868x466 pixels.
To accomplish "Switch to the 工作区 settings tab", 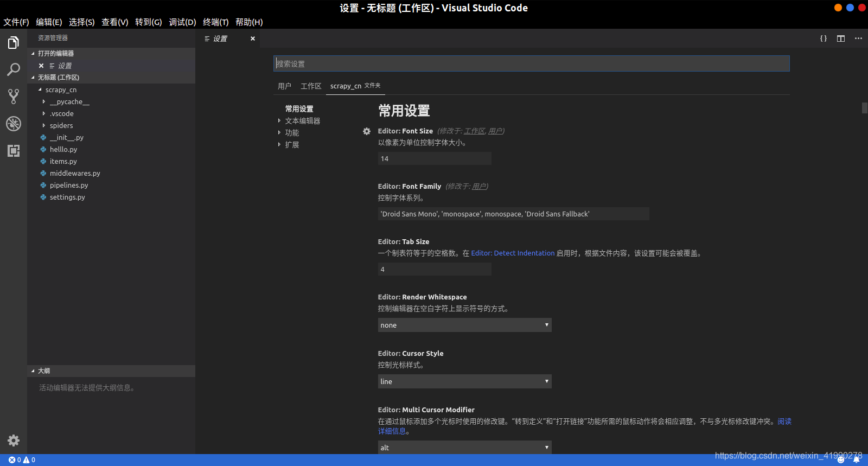I will pos(311,86).
